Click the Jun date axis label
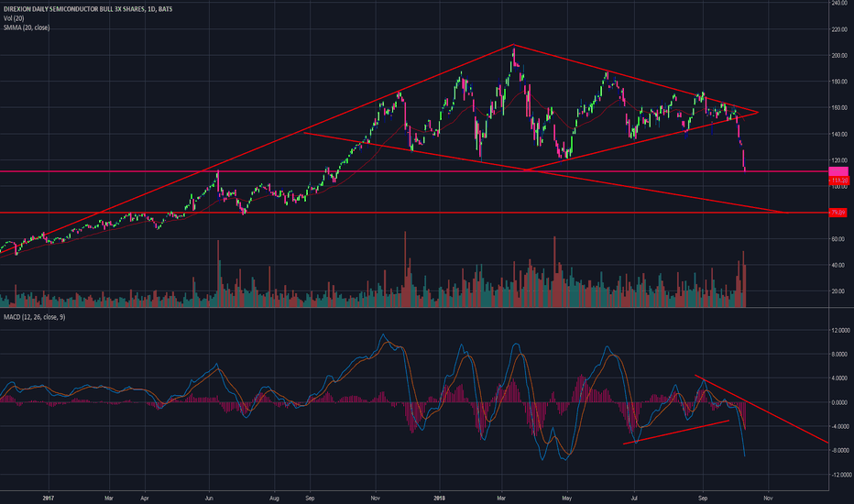The height and width of the screenshot is (504, 854). click(x=209, y=498)
